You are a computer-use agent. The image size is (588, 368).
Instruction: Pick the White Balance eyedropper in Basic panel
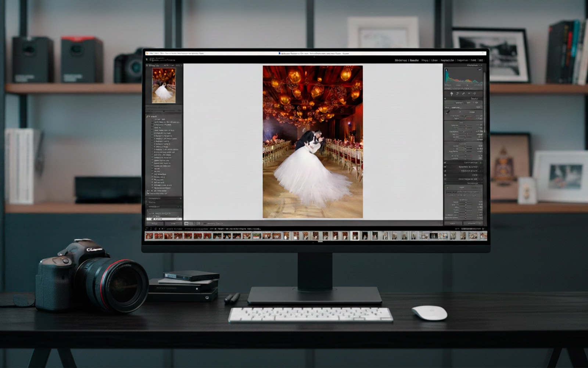(448, 112)
